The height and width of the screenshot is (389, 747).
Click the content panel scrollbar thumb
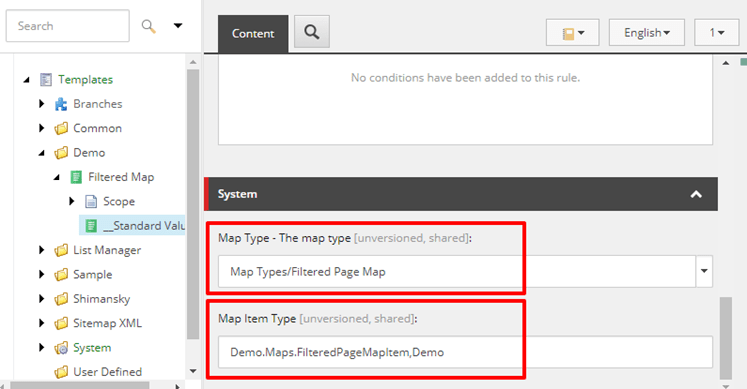pos(726,338)
